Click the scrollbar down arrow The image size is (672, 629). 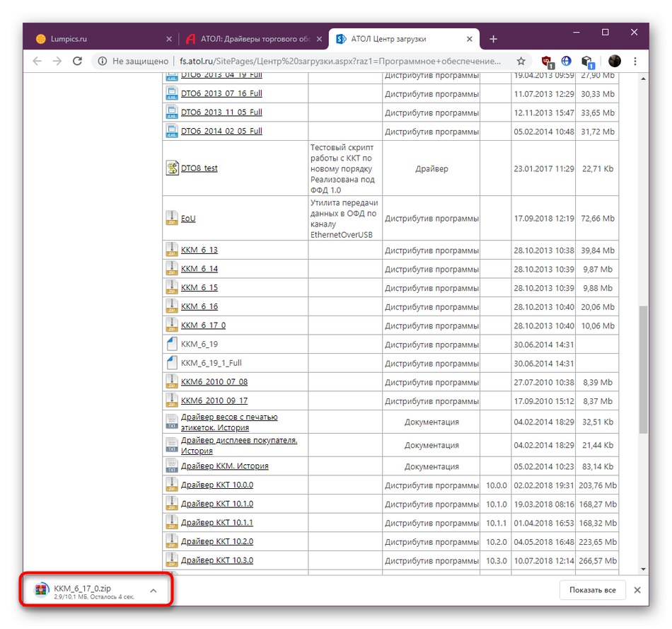[643, 569]
